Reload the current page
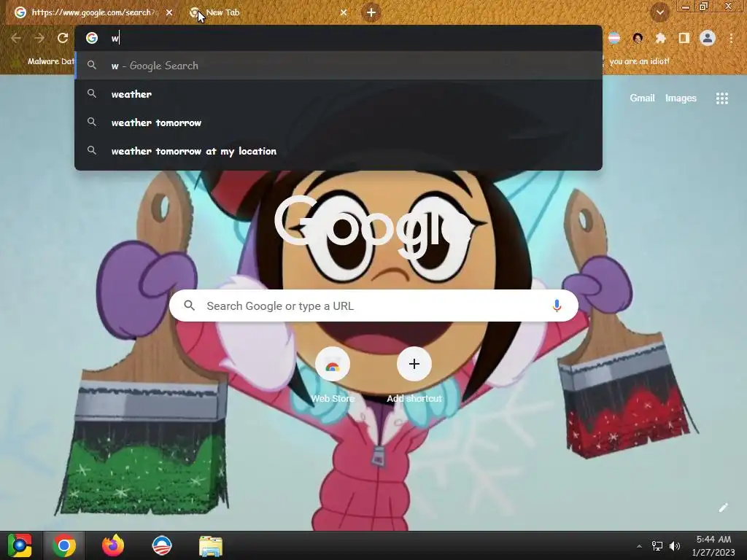747x560 pixels. (63, 38)
